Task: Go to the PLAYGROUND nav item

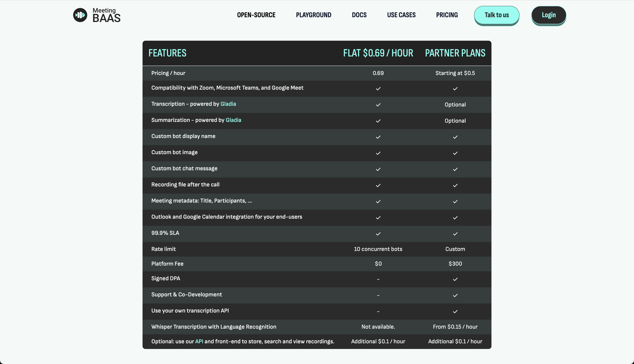Action: click(x=314, y=15)
